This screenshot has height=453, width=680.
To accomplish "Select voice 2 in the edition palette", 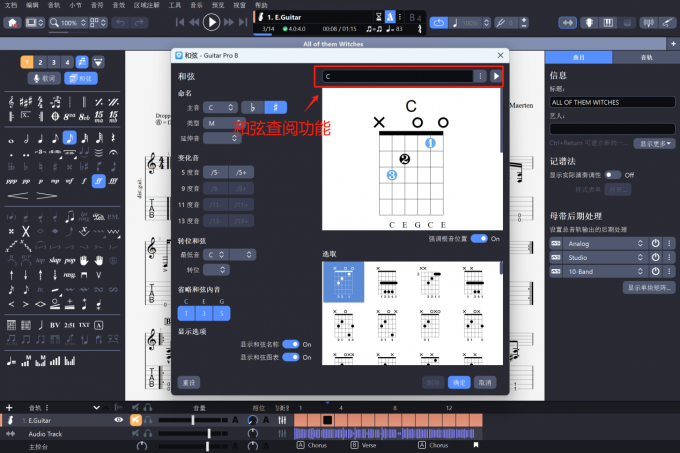I will 40,62.
